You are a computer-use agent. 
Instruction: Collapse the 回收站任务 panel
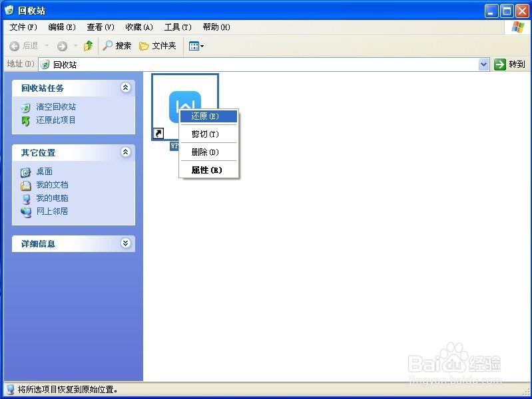(x=126, y=88)
